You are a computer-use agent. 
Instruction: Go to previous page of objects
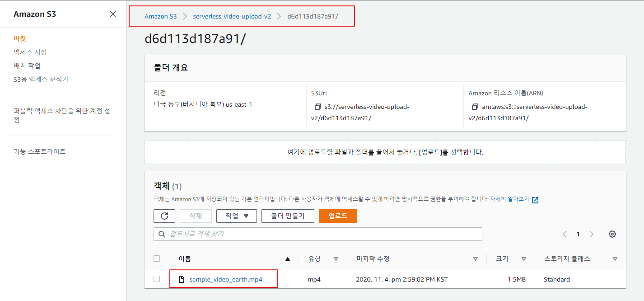click(565, 234)
